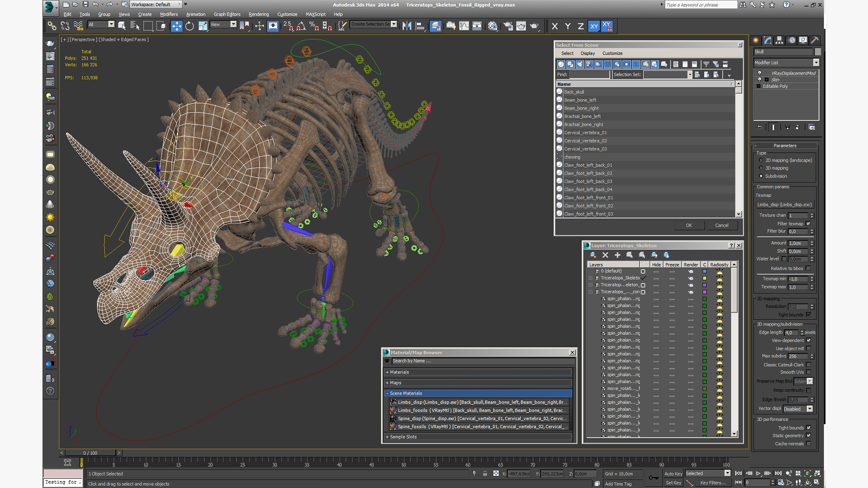Restrict transform to the XY plane
The height and width of the screenshot is (488, 868).
(594, 26)
